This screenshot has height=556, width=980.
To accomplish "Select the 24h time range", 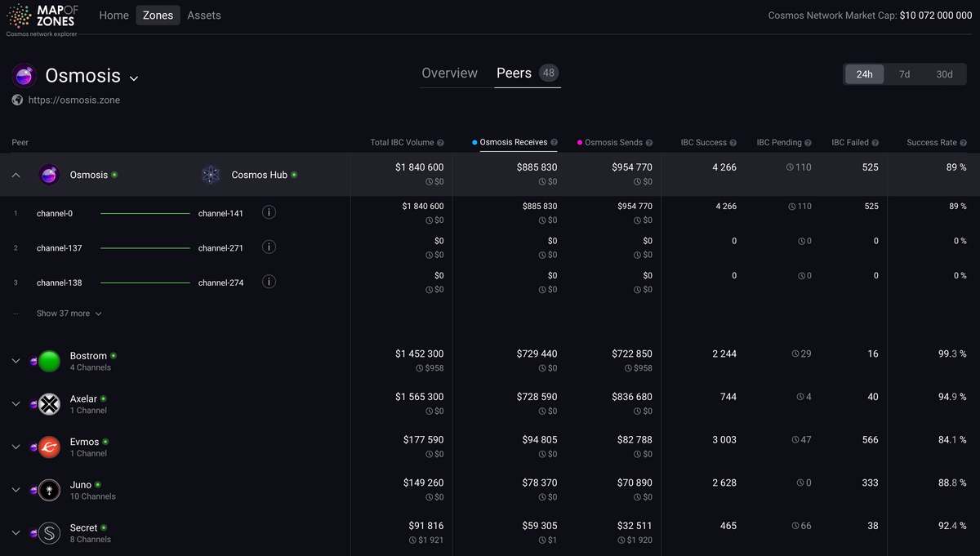I will click(864, 74).
